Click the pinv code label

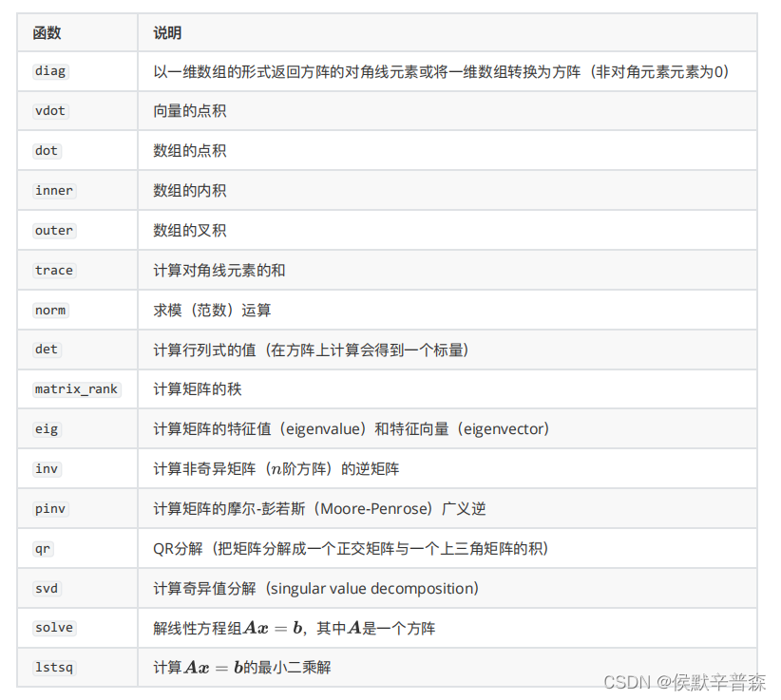(x=49, y=509)
